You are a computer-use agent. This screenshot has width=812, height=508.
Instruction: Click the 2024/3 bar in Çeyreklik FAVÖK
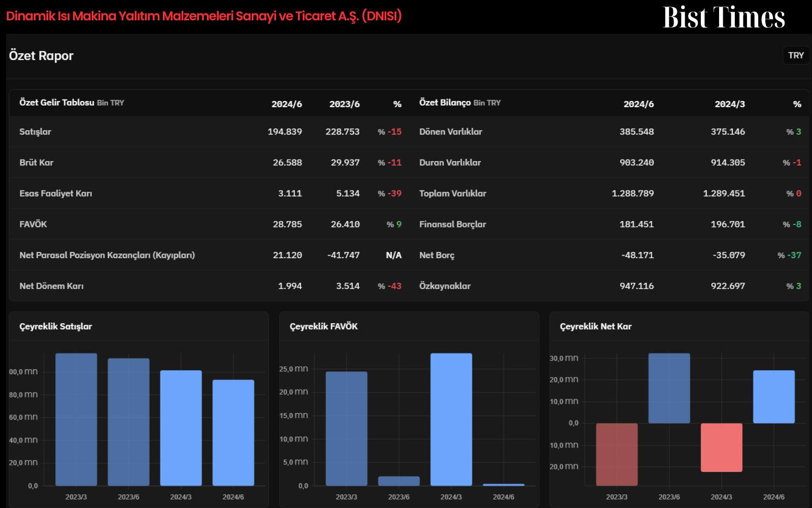pyautogui.click(x=451, y=420)
